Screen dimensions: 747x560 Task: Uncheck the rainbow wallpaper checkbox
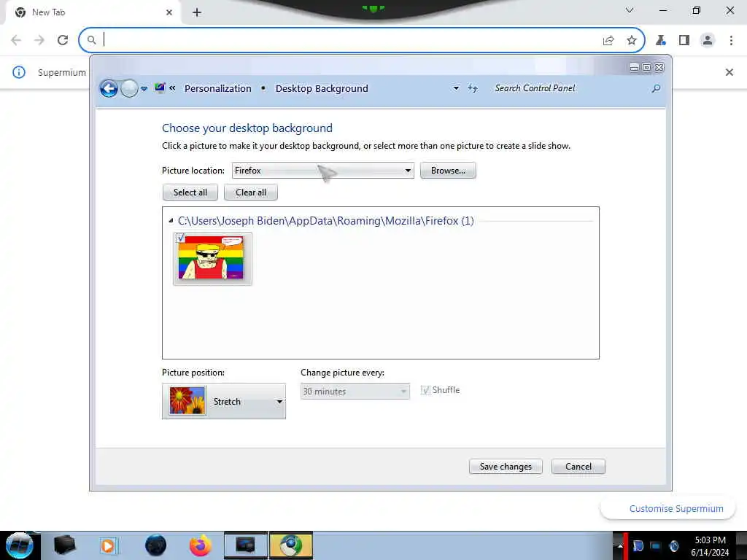[x=181, y=238]
